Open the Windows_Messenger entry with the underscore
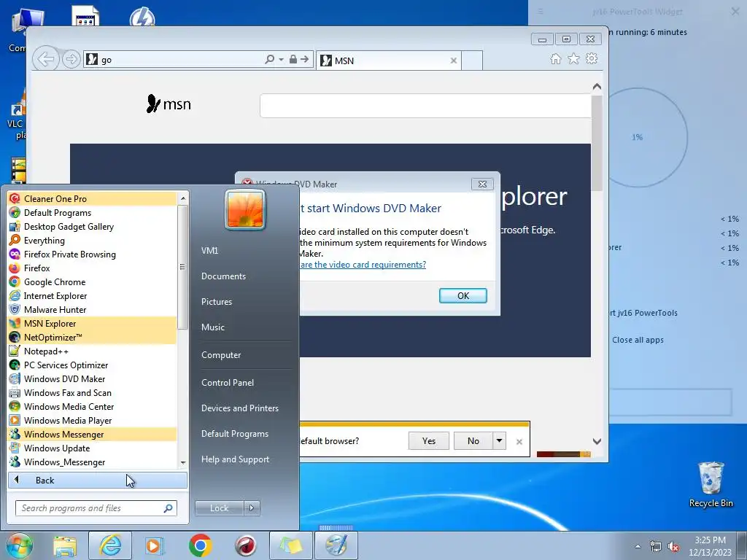Screen dimensions: 747x560 pos(92,462)
